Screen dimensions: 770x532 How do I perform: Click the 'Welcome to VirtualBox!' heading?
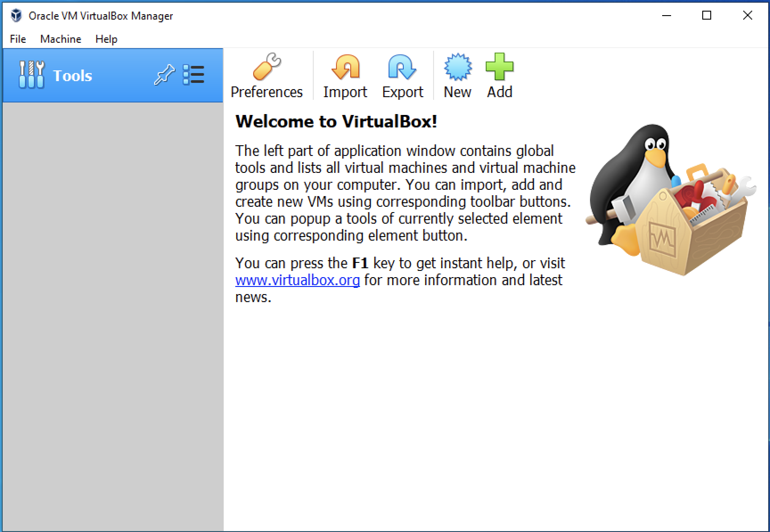click(x=336, y=121)
